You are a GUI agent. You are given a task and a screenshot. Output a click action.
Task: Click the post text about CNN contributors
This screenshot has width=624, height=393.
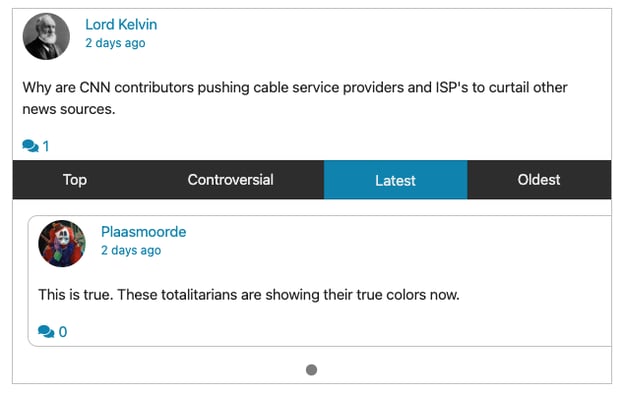[x=295, y=98]
